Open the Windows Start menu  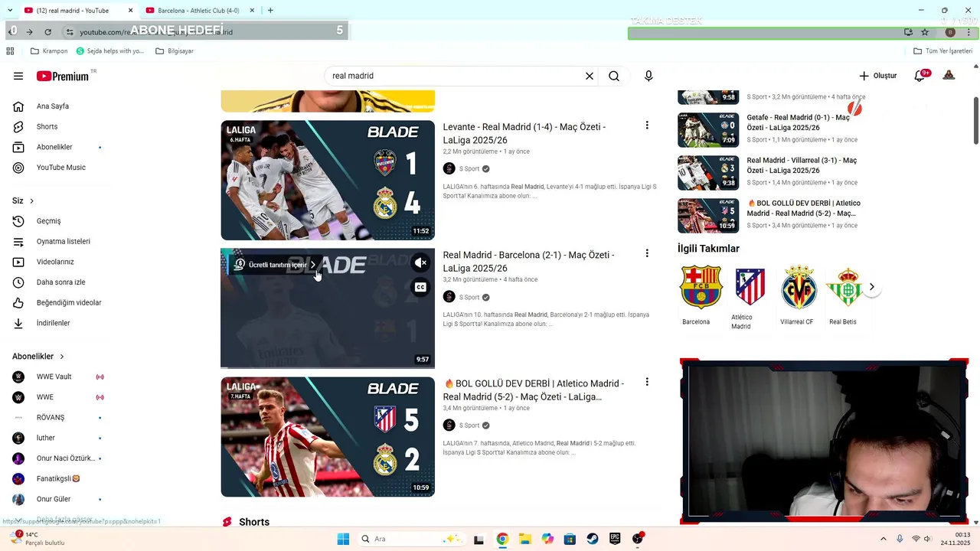(343, 539)
